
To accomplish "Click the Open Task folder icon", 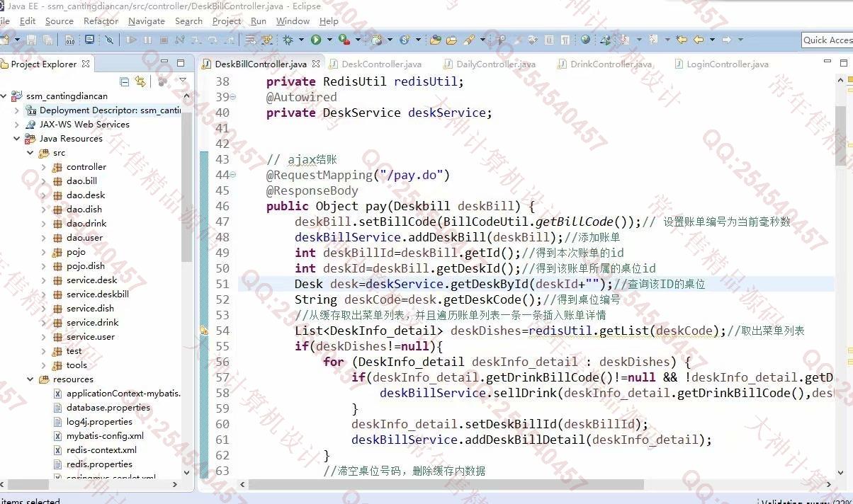I will [x=451, y=40].
